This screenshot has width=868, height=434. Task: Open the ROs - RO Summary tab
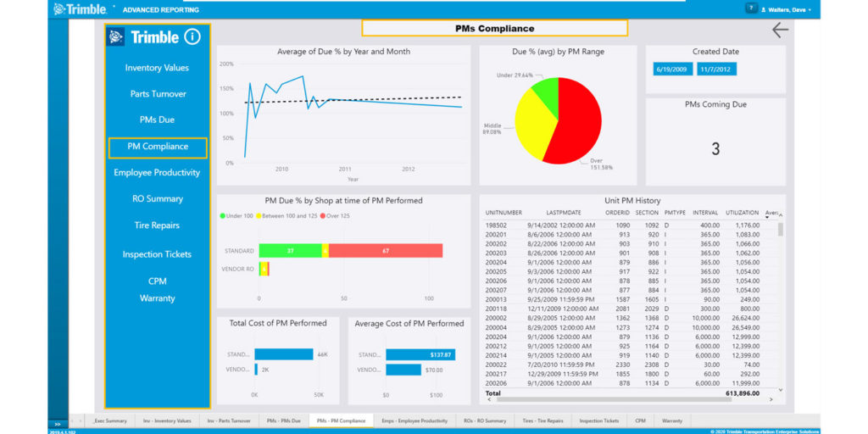(x=485, y=420)
